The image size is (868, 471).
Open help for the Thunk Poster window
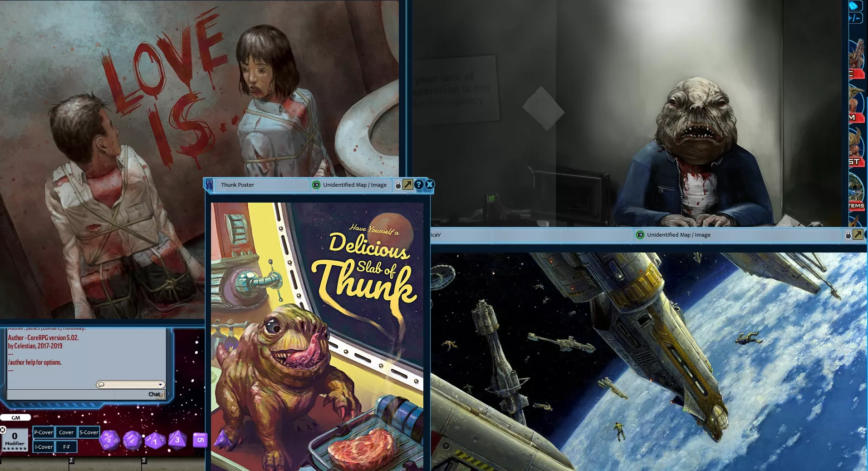click(419, 184)
